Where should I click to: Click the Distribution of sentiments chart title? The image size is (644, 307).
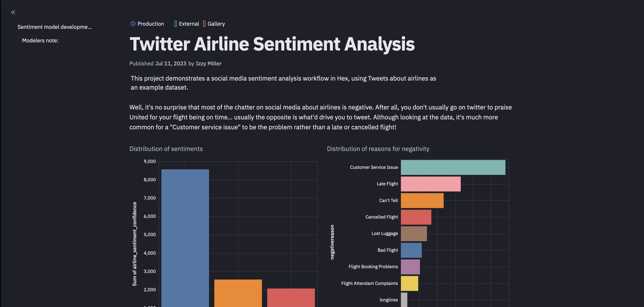166,149
